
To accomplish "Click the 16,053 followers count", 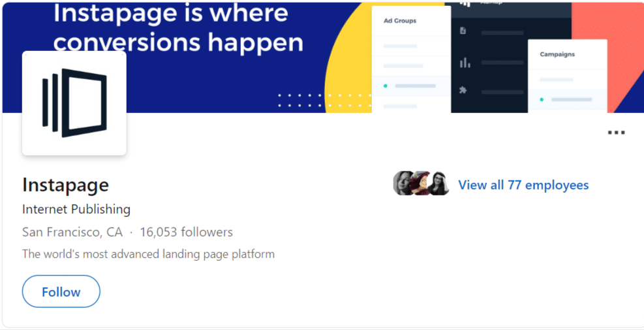I will coord(187,232).
